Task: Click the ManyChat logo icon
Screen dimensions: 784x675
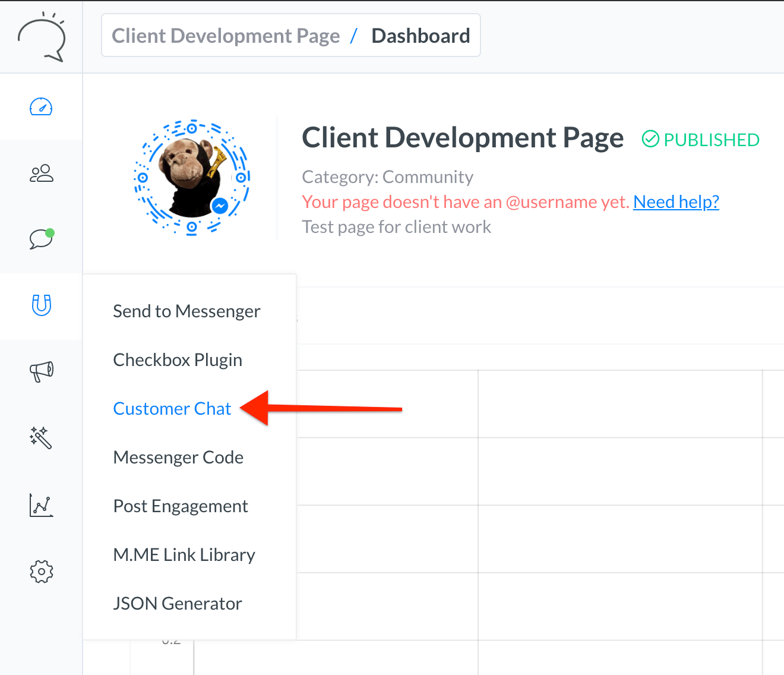Action: (x=41, y=37)
